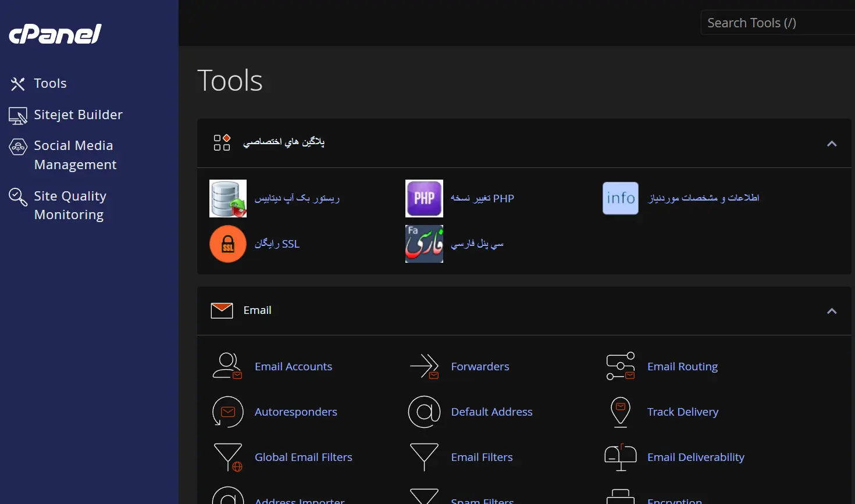Open the Email Routing link

tap(682, 366)
